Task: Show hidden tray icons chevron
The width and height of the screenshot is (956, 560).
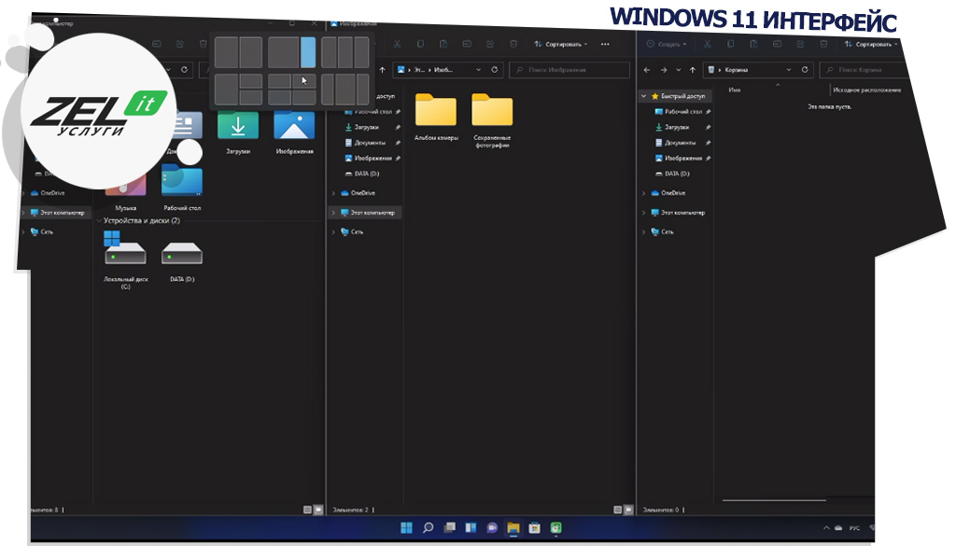Action: 826,528
